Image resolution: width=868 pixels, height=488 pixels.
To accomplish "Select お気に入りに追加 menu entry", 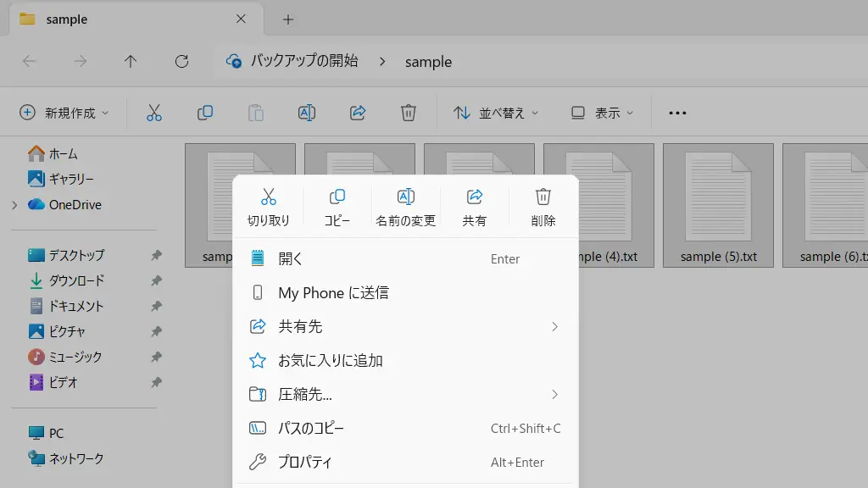I will click(x=405, y=361).
